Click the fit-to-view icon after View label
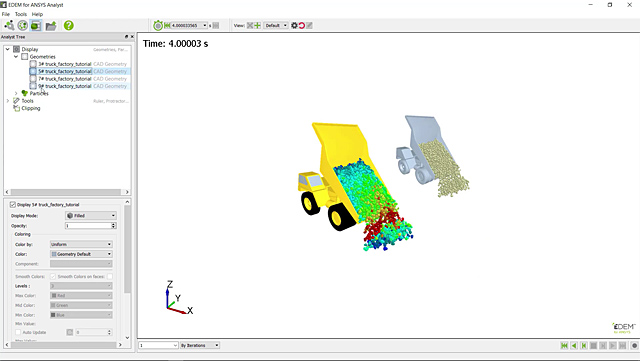Screen dimensions: 640x361 250,25
